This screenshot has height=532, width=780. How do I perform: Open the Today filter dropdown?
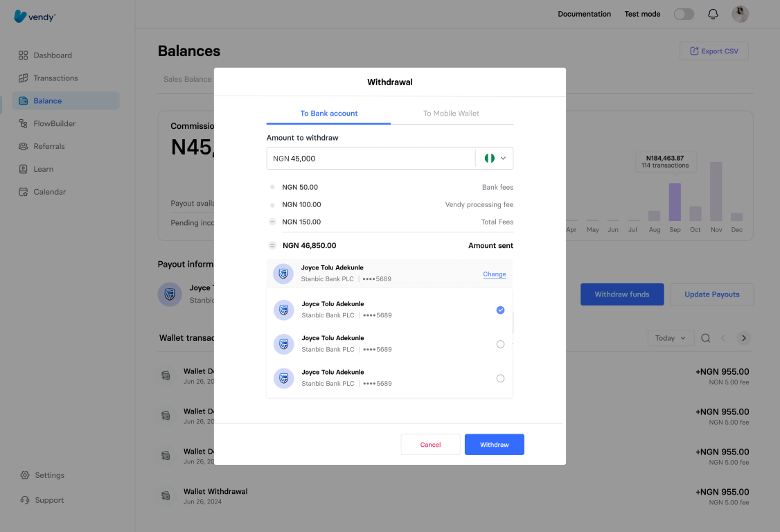[x=671, y=338]
